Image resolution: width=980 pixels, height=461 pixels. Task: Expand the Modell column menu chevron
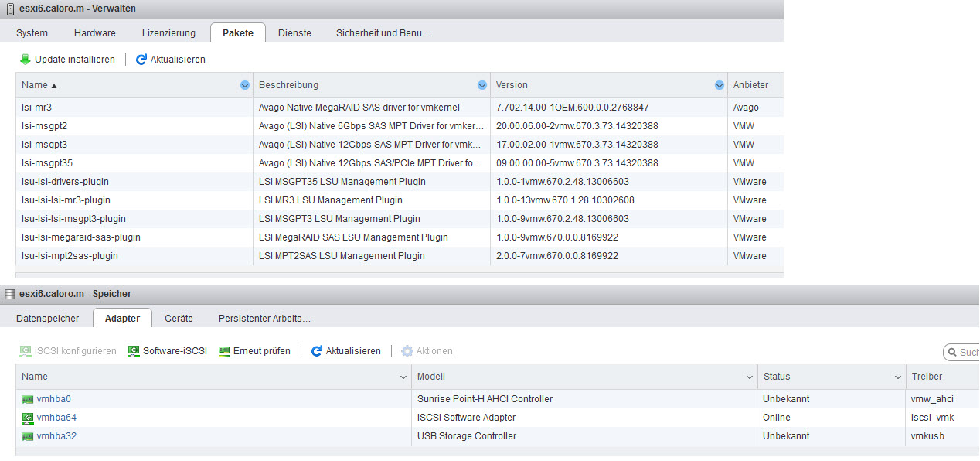pyautogui.click(x=750, y=377)
